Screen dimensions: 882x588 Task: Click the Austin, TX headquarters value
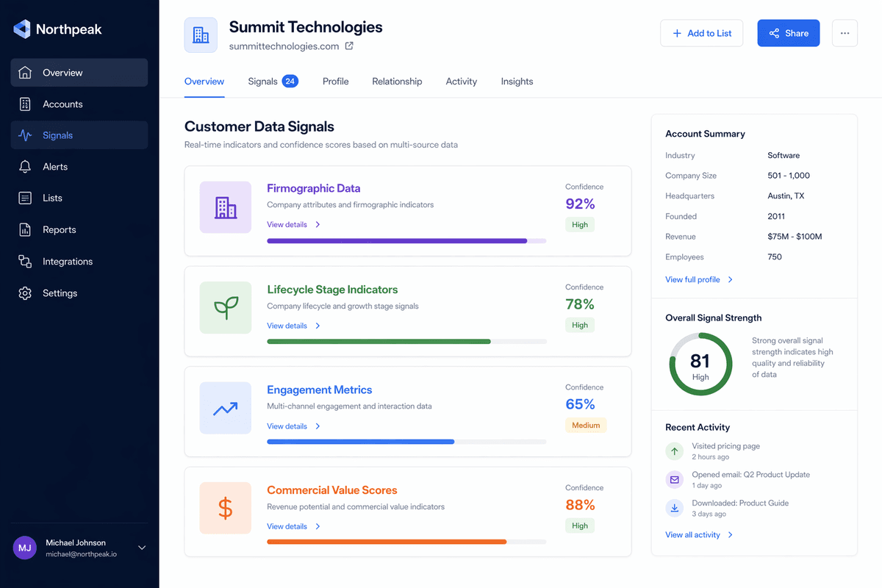point(786,196)
